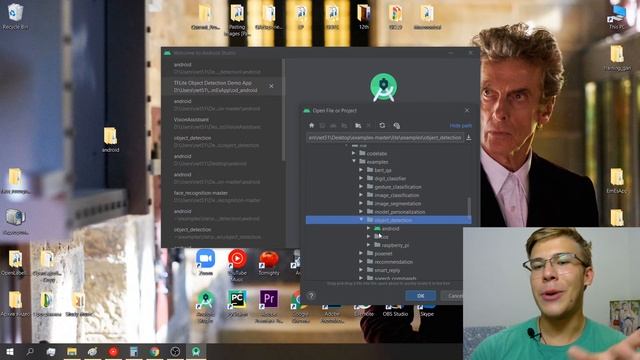Screen dimensions: 640x360
Task: Click the Skype desktop shortcut
Action: tap(427, 311)
